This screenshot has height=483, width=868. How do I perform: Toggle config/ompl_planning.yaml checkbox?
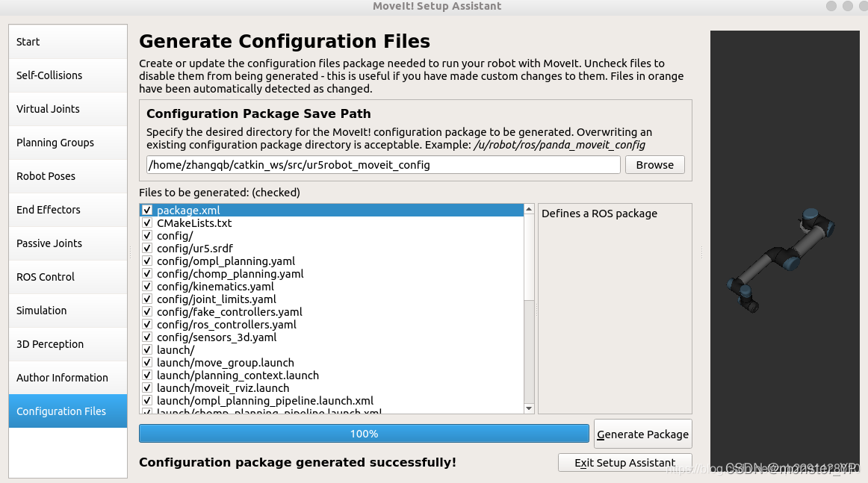[147, 261]
